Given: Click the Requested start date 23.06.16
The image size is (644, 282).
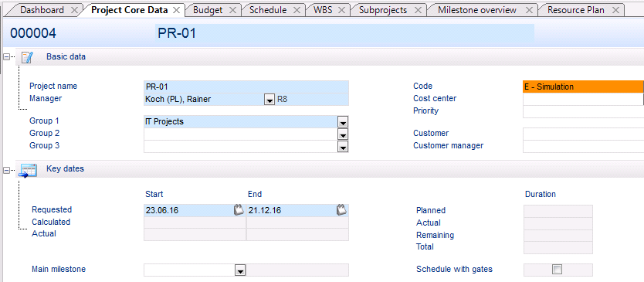Looking at the screenshot, I should click(189, 210).
